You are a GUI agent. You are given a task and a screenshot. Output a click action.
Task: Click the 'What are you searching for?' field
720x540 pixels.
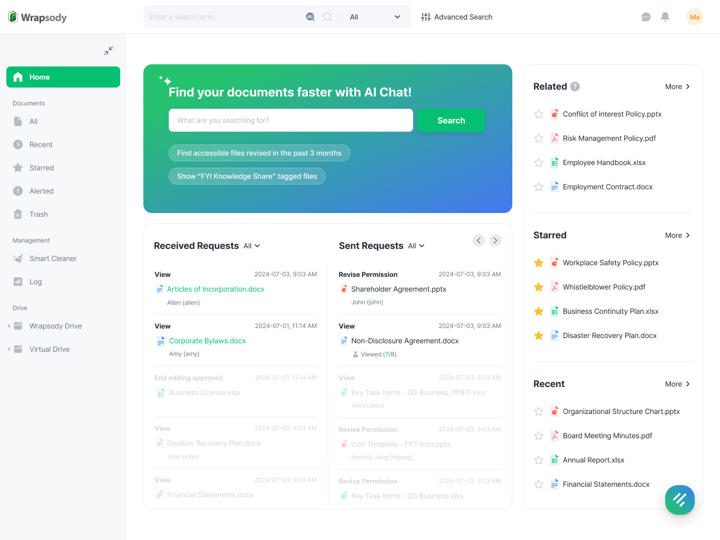[291, 120]
